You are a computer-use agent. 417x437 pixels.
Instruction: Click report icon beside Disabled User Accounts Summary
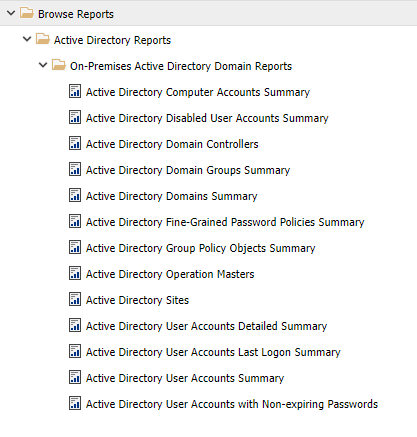click(x=75, y=117)
